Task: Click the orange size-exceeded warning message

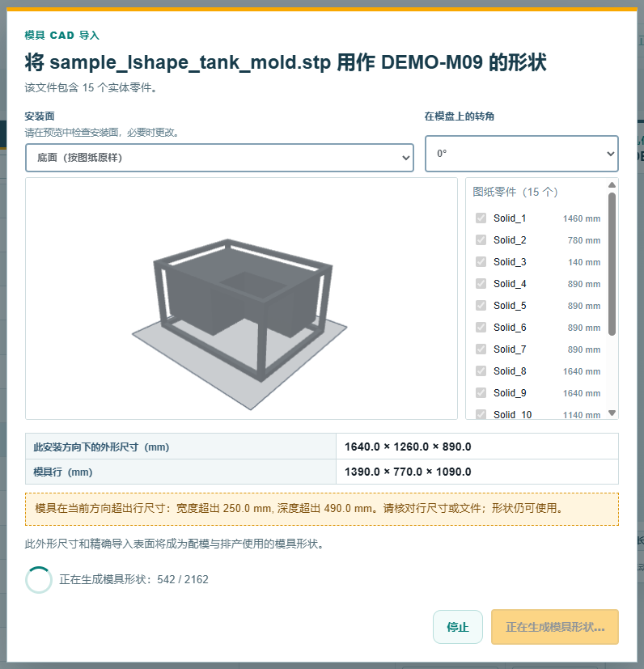Action: click(322, 509)
